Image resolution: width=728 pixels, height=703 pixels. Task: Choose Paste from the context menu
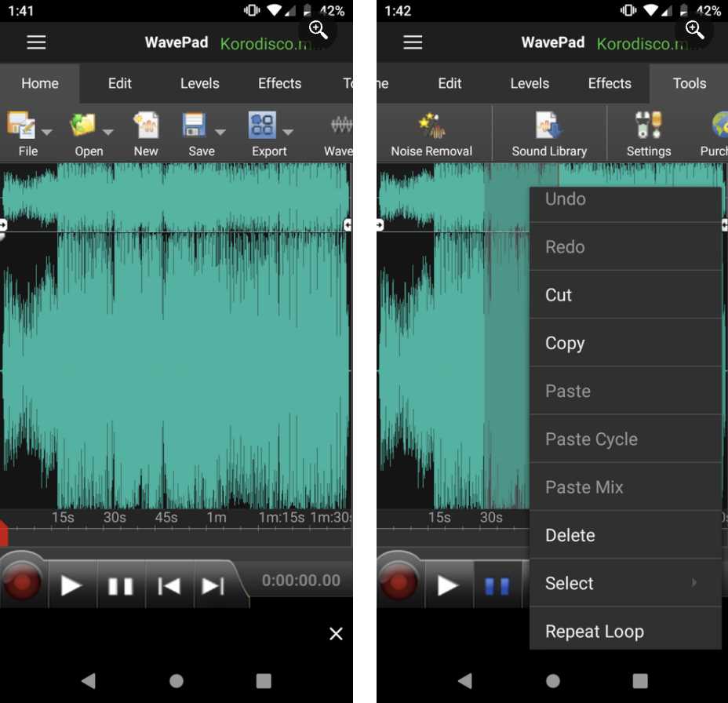pos(625,391)
